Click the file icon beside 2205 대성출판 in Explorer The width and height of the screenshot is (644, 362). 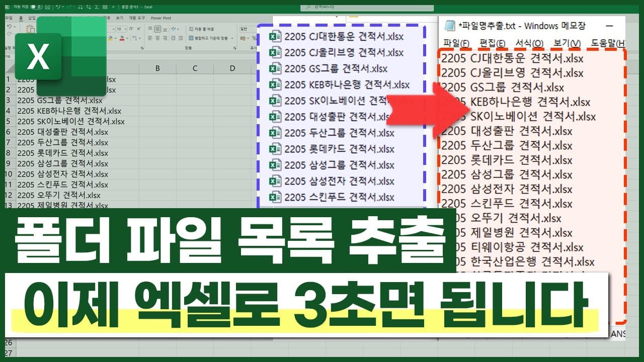pyautogui.click(x=275, y=117)
